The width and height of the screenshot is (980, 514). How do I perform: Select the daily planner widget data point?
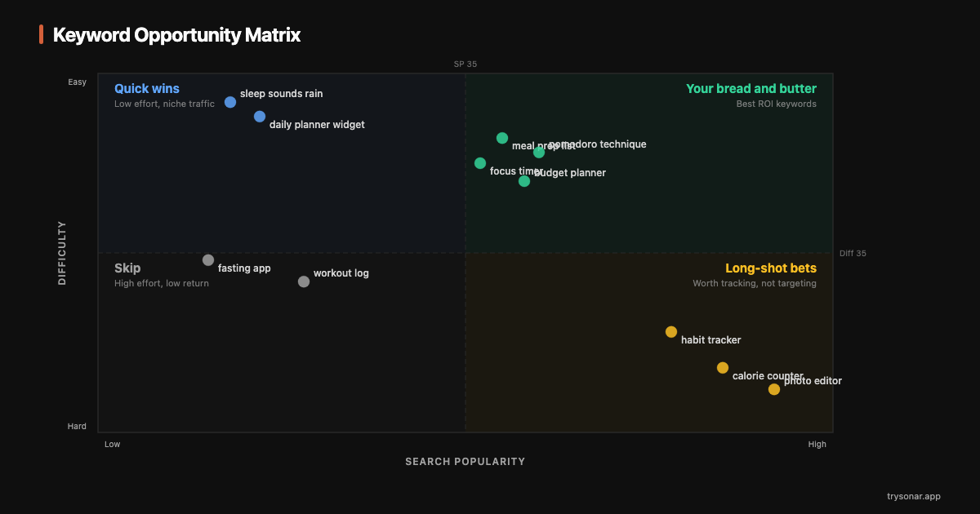click(259, 116)
